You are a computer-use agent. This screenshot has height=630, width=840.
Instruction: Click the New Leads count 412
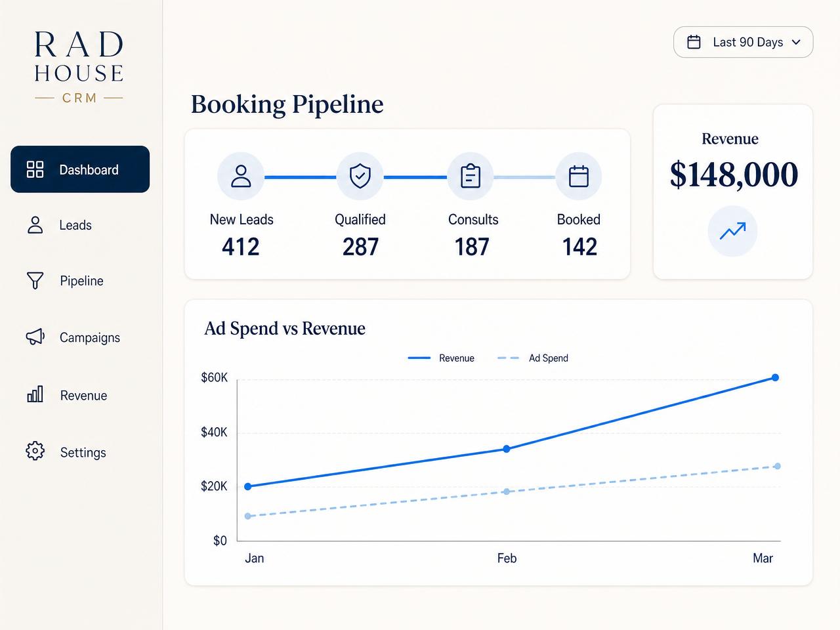(x=241, y=247)
